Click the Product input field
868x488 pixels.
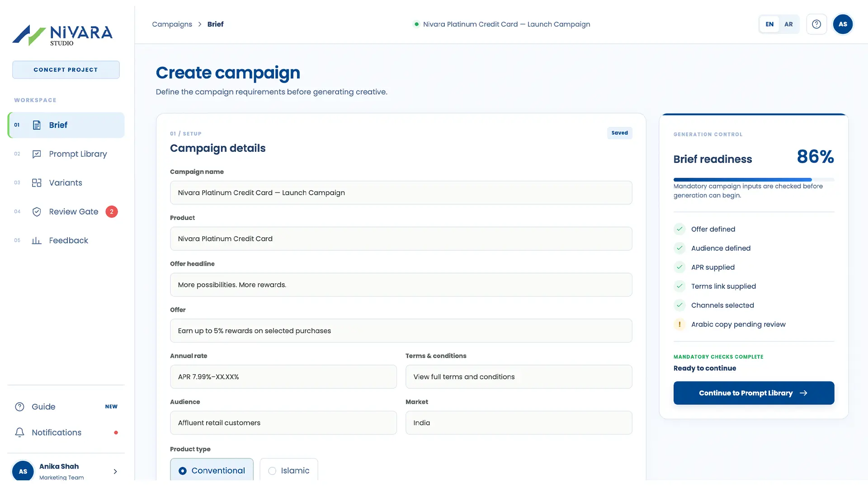(401, 239)
